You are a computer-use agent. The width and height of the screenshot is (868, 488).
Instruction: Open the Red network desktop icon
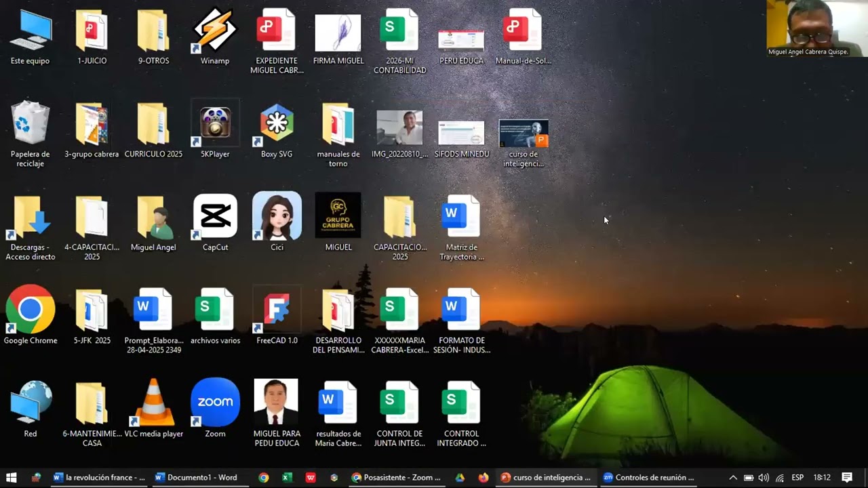pos(31,409)
